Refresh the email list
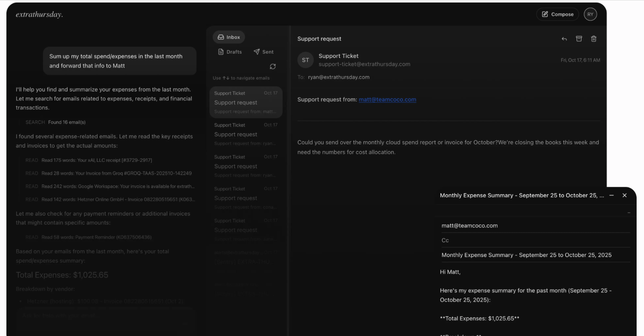This screenshot has width=644, height=336. click(x=273, y=66)
